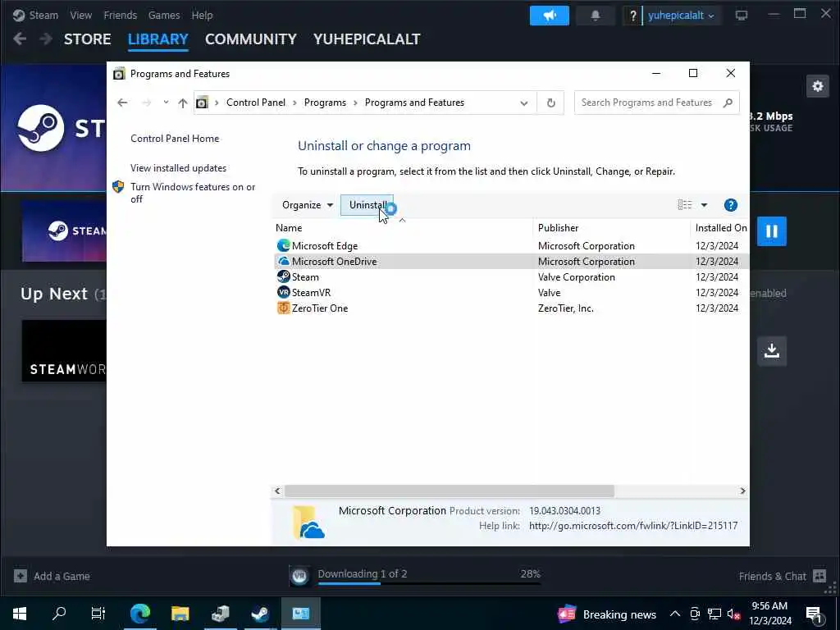Screen dimensions: 840x630
Task: Open yuhepicalalt account dropdown
Action: (x=681, y=16)
